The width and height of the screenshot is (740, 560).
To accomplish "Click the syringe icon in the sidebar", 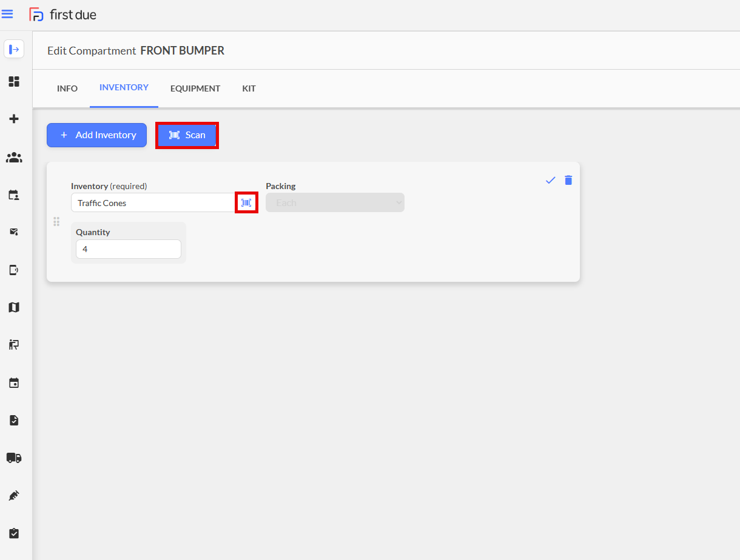I will pos(14,496).
